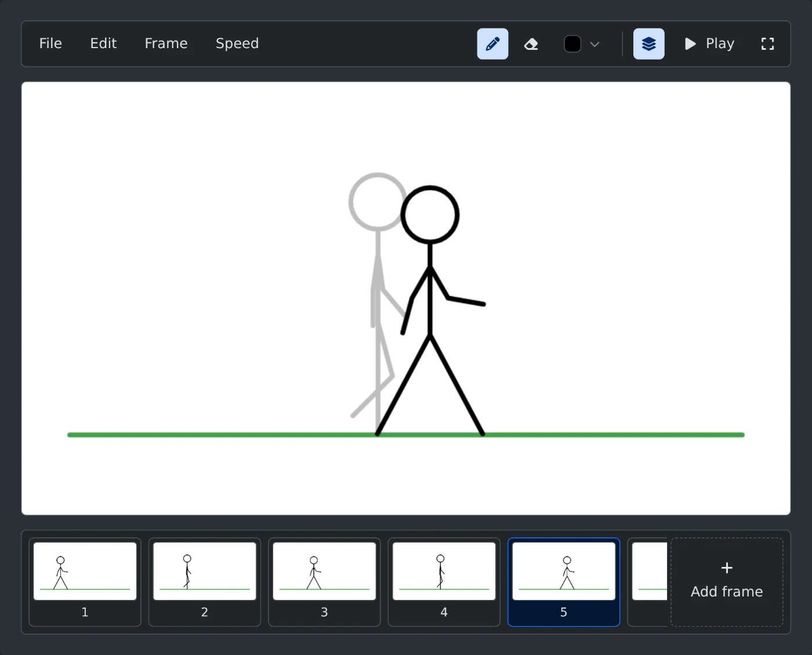Click the black color swatch
Screen dimensions: 812x655
(x=572, y=44)
